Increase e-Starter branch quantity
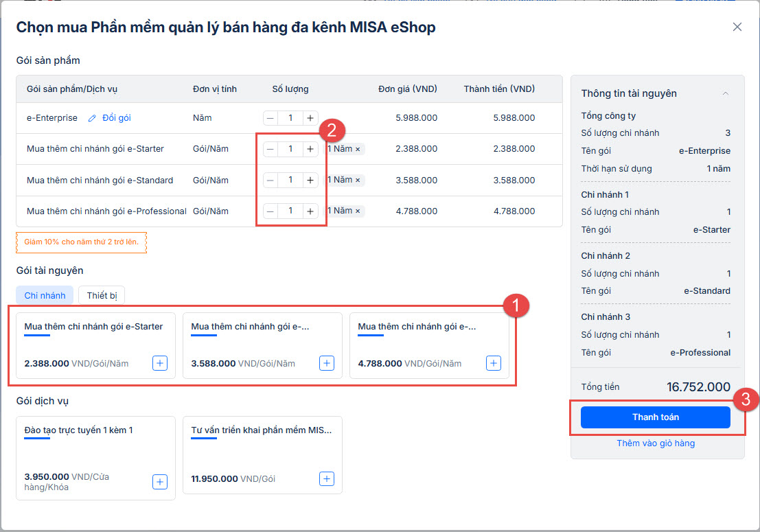The image size is (760, 532). pyautogui.click(x=310, y=149)
